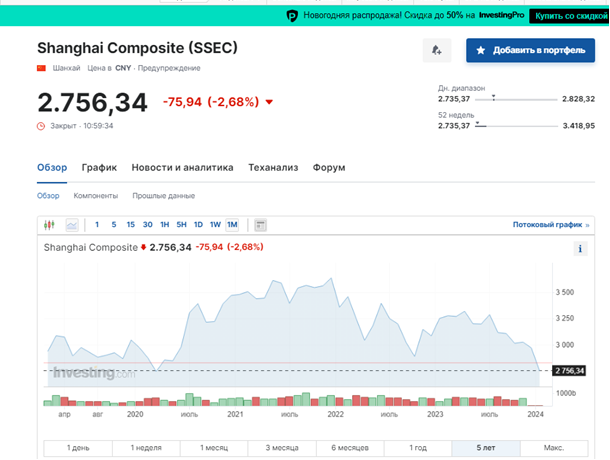Select the Макс. range
The height and width of the screenshot is (460, 610).
point(554,448)
